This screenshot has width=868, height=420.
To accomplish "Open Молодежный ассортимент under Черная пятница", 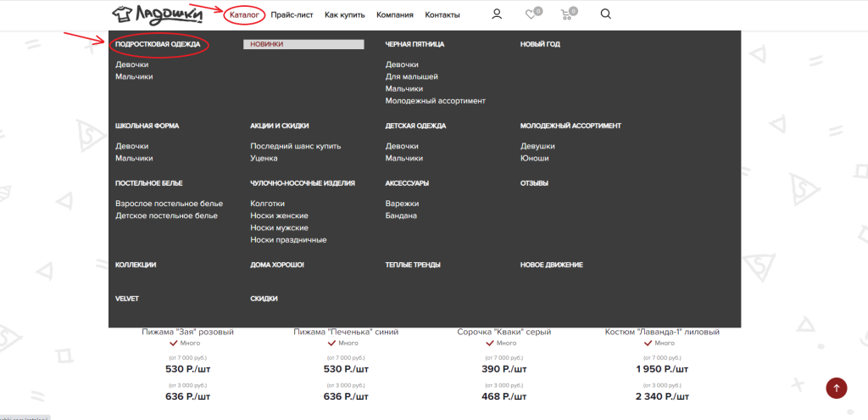I will (435, 101).
